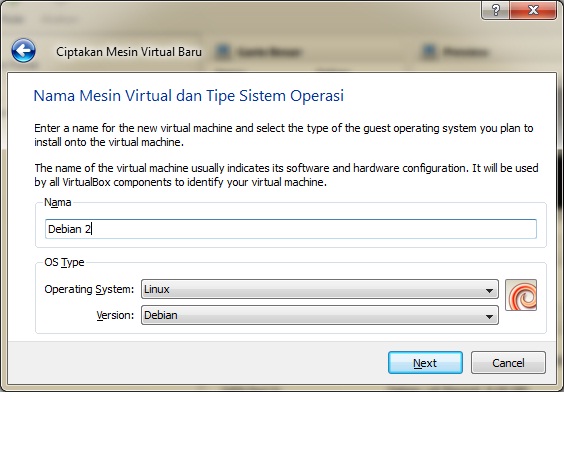Click the Ciptakan Mesin Virtual Baru title

(129, 52)
